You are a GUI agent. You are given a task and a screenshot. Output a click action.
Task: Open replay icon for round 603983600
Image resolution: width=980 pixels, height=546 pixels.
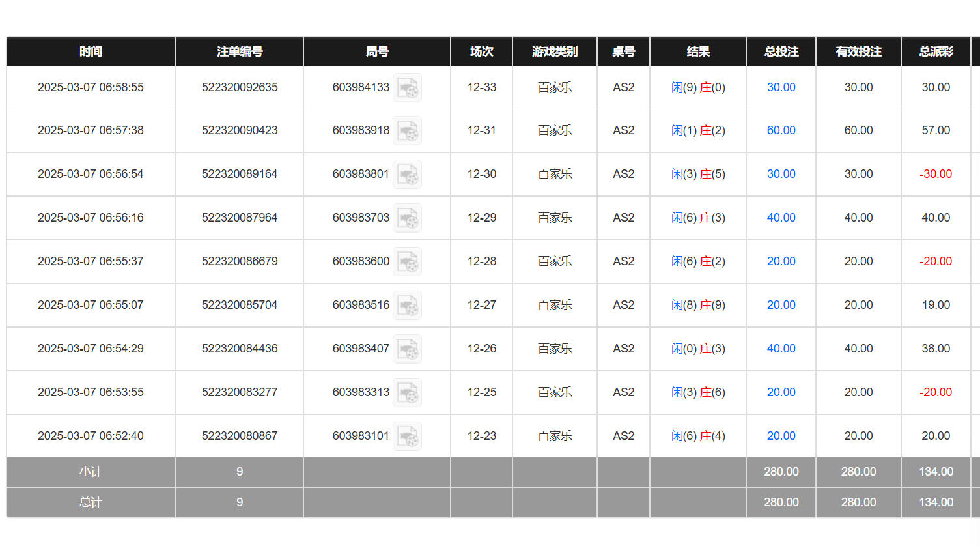[408, 262]
